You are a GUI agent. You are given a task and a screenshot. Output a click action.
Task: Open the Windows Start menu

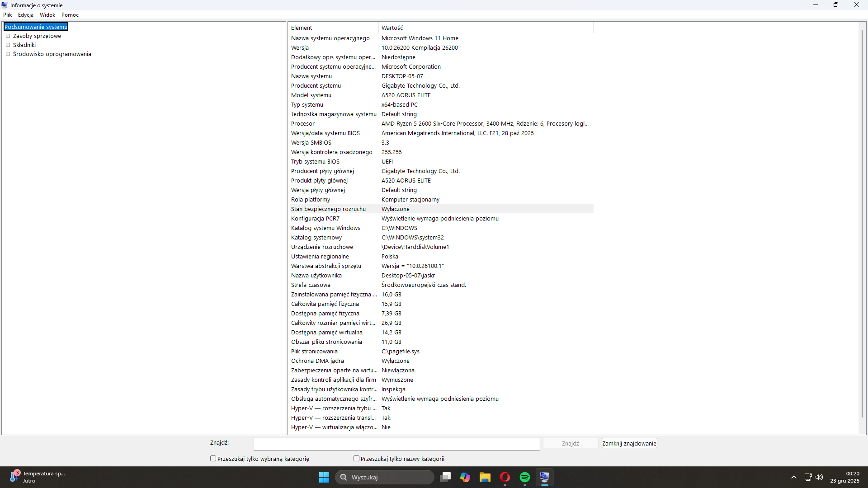click(x=324, y=477)
